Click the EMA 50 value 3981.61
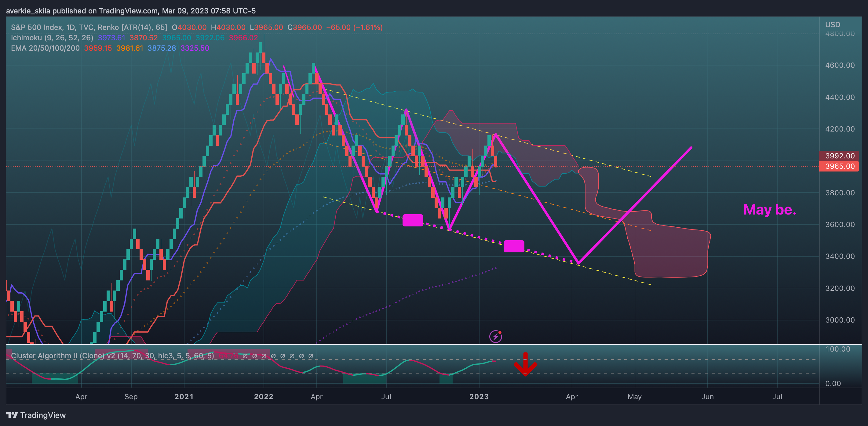Screen dimensions: 868x426 click(130, 48)
